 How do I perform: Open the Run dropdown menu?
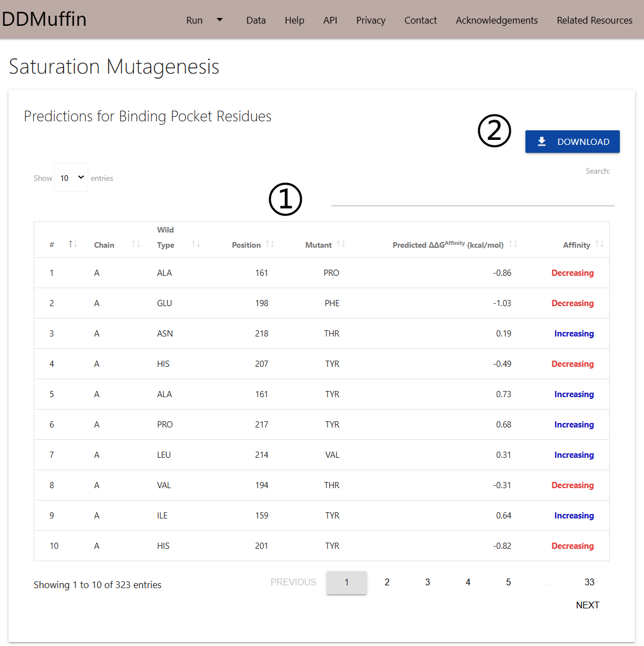[x=204, y=20]
